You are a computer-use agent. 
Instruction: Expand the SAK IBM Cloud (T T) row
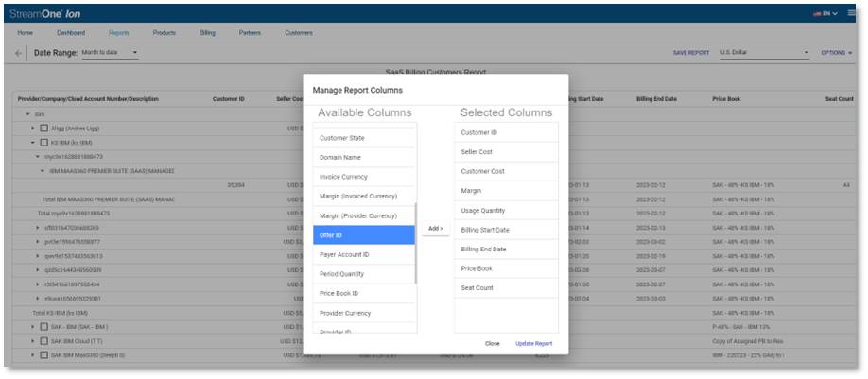point(33,341)
